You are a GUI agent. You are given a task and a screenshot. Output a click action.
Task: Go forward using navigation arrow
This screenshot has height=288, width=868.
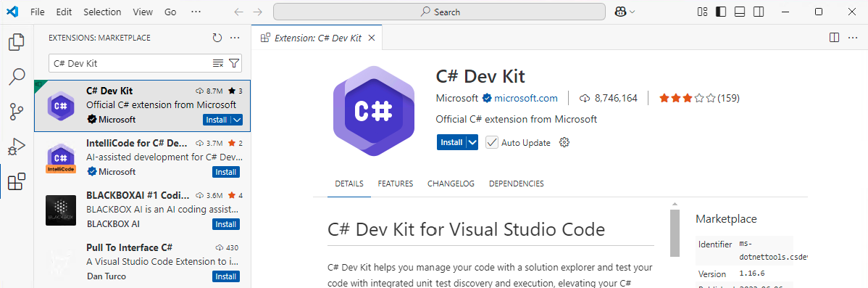click(257, 12)
